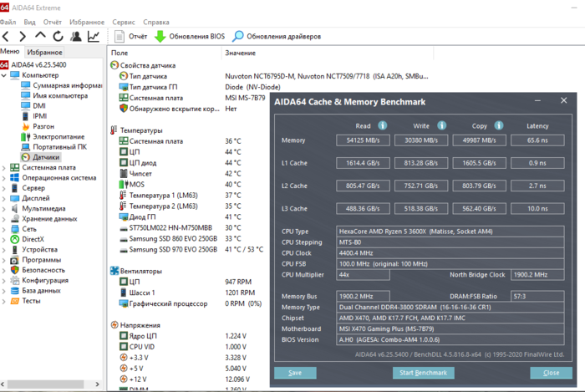Open the Отчёт menu in menu bar
This screenshot has height=392, width=585.
coord(52,22)
